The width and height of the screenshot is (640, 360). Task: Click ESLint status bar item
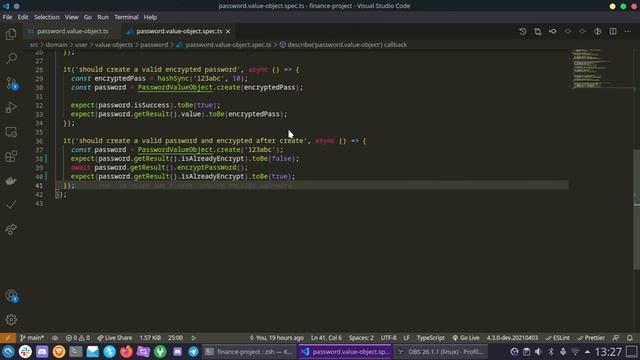click(x=558, y=338)
